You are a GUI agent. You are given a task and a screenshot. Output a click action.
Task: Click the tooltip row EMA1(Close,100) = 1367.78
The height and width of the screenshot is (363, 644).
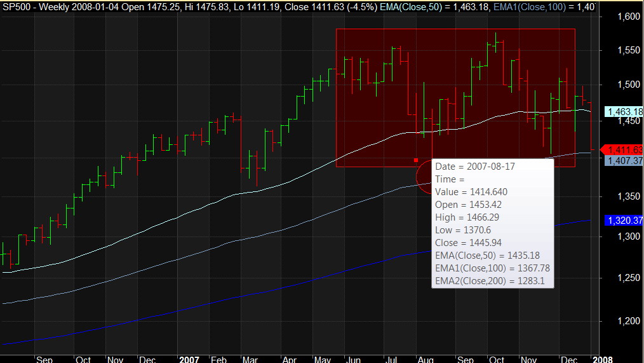pyautogui.click(x=492, y=268)
